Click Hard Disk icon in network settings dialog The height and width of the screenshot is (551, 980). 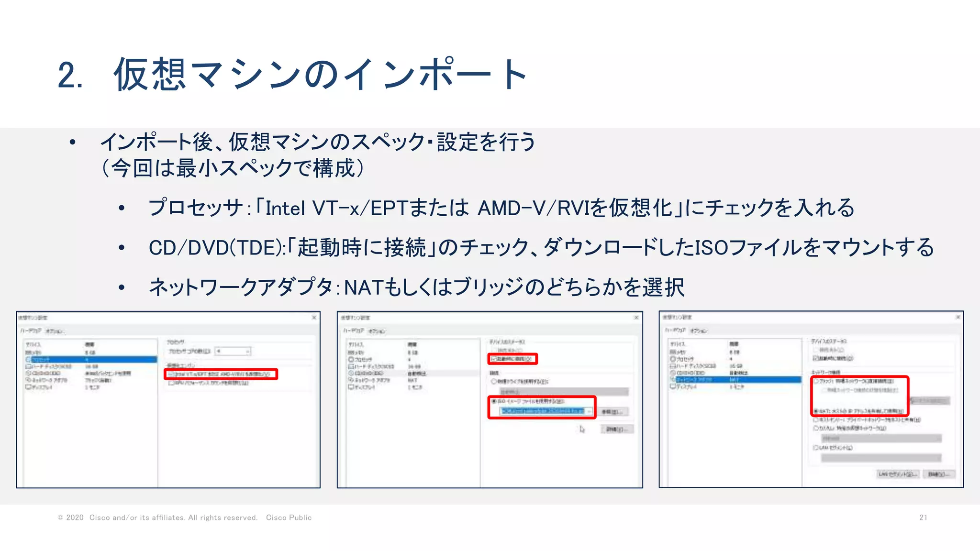[x=673, y=366]
